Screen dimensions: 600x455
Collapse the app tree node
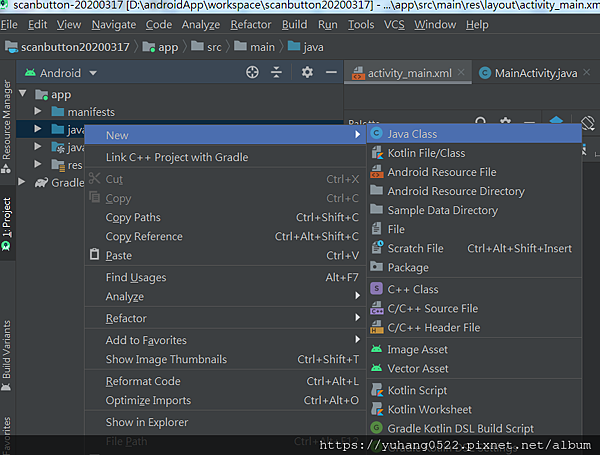23,93
